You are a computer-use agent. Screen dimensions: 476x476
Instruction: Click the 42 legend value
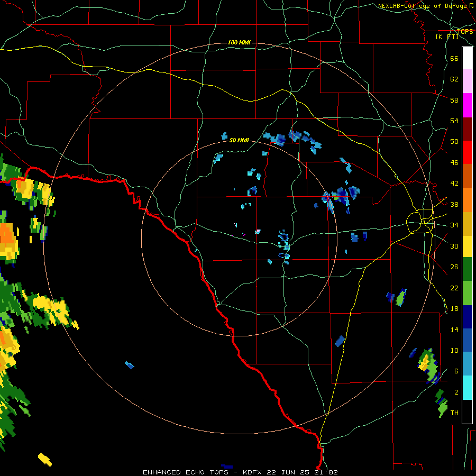tap(454, 184)
